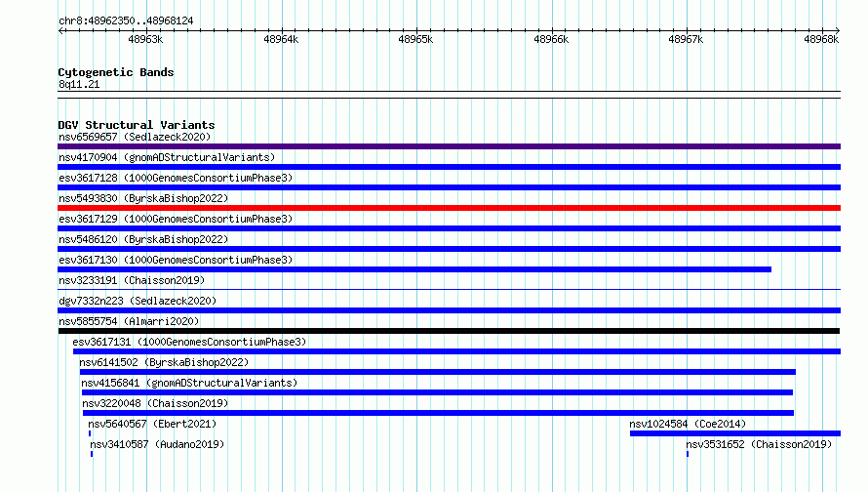Click the blue dgv7332n223 variant bar
The height and width of the screenshot is (492, 868).
449,310
